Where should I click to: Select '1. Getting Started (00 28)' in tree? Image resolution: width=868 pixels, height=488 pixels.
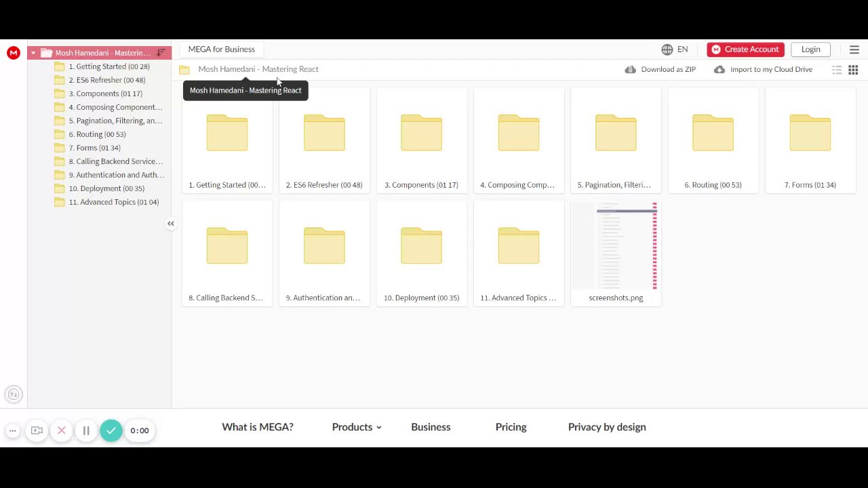pyautogui.click(x=109, y=66)
